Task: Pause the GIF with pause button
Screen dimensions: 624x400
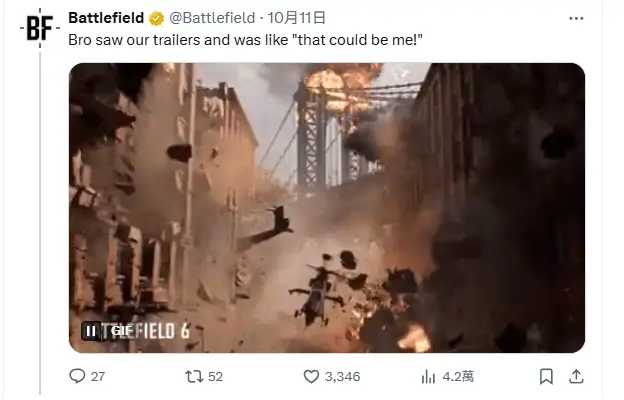Action: tap(91, 331)
